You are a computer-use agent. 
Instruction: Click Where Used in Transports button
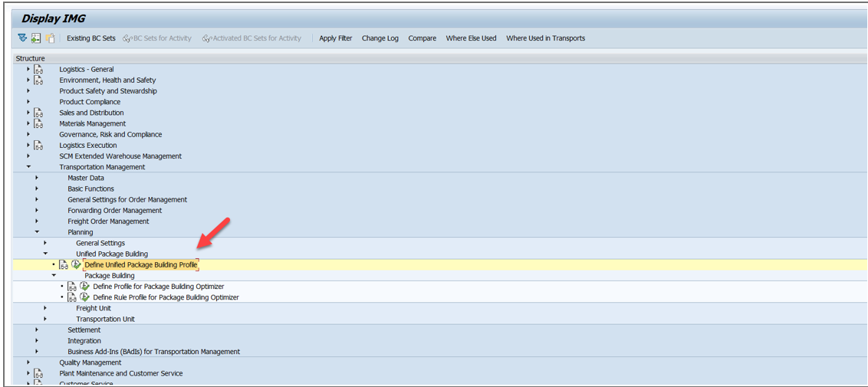545,38
